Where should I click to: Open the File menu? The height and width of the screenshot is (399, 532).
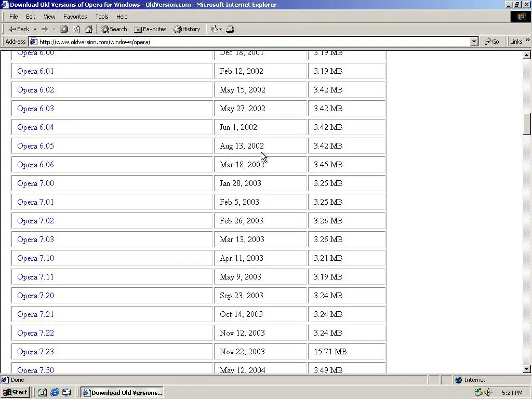coord(14,17)
